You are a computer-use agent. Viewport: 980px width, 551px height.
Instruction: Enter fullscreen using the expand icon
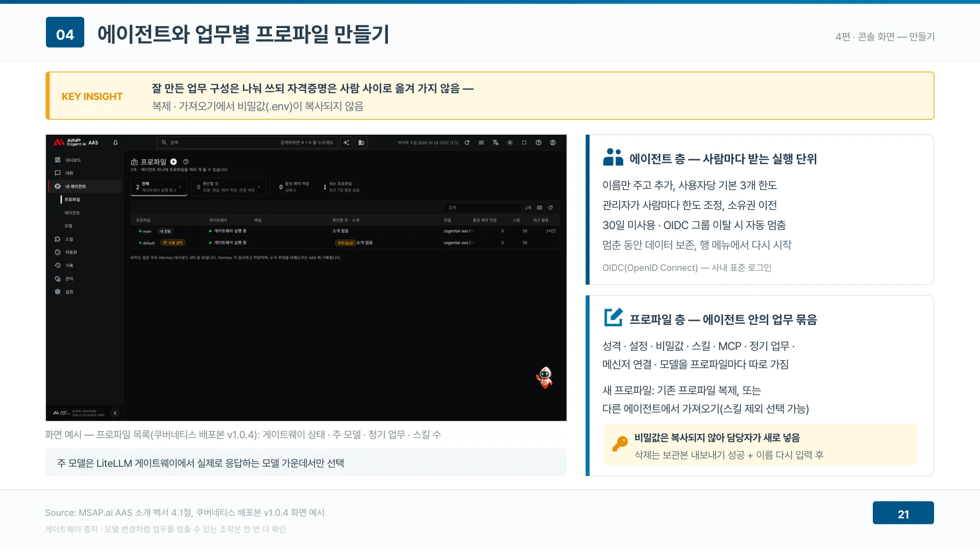pyautogui.click(x=524, y=143)
